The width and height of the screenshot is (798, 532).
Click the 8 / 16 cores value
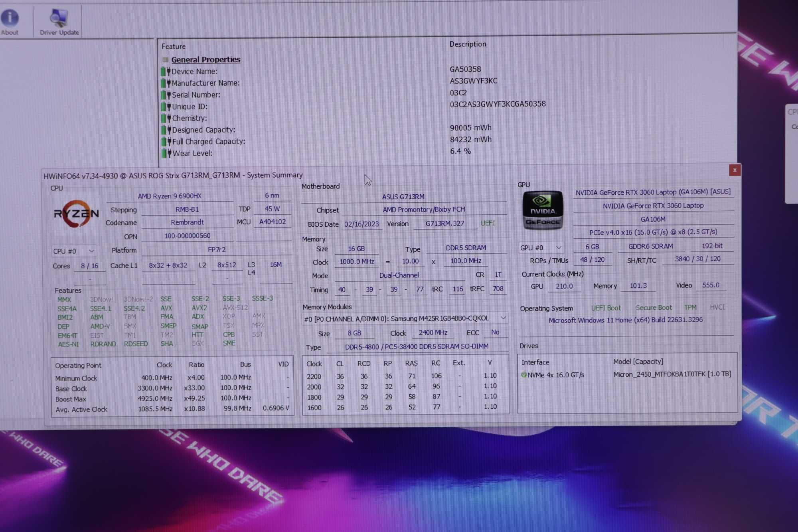(x=90, y=266)
